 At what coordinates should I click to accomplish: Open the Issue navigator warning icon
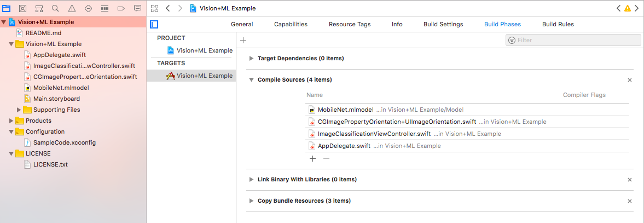click(72, 8)
